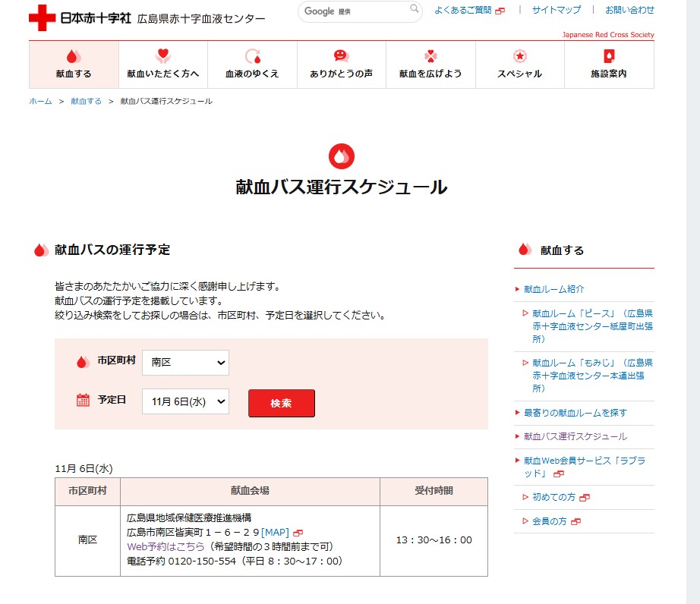Click the external link icon beside 初めての方

click(585, 497)
